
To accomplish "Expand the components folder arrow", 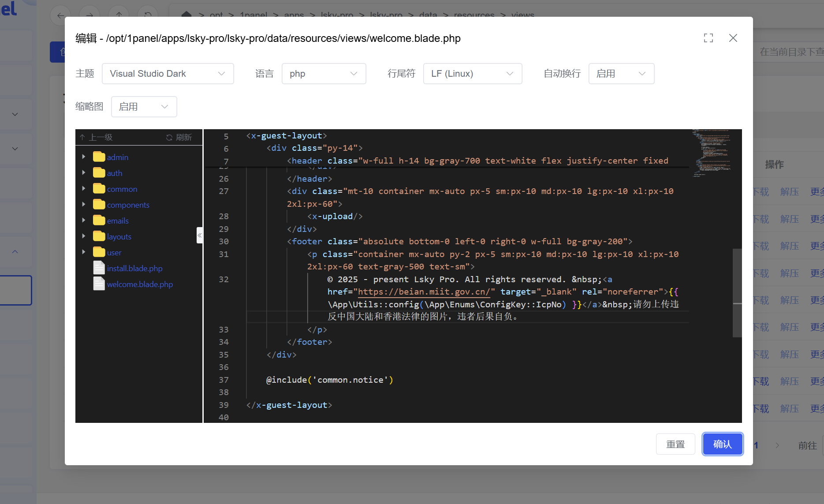I will 84,204.
